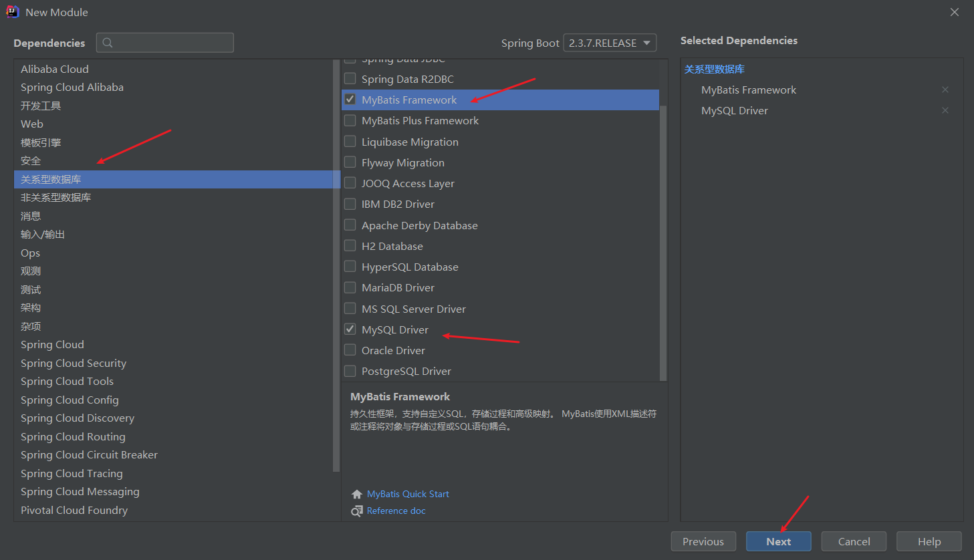Select the Spring Cloud Circuit Breaker category
The height and width of the screenshot is (560, 974).
pyautogui.click(x=173, y=454)
